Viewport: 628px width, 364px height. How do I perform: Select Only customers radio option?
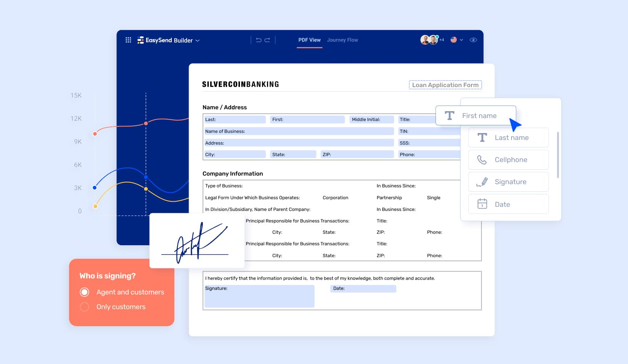click(x=84, y=307)
